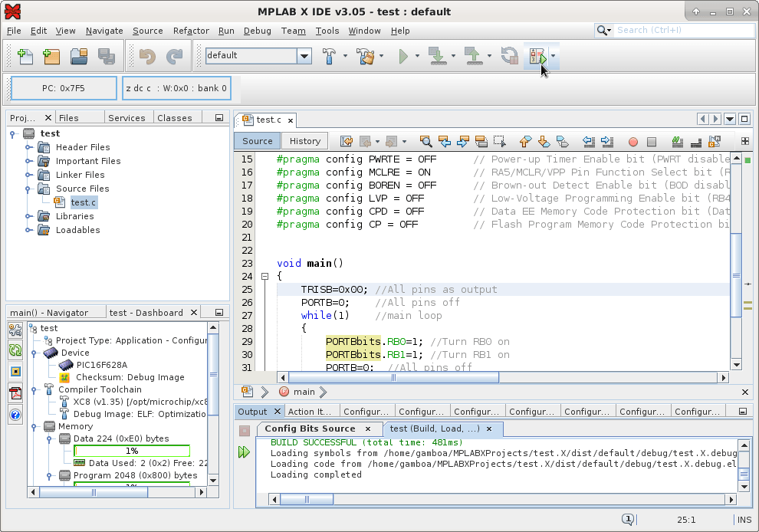Click the dashboard blue Help icon
The image size is (759, 532).
click(15, 415)
